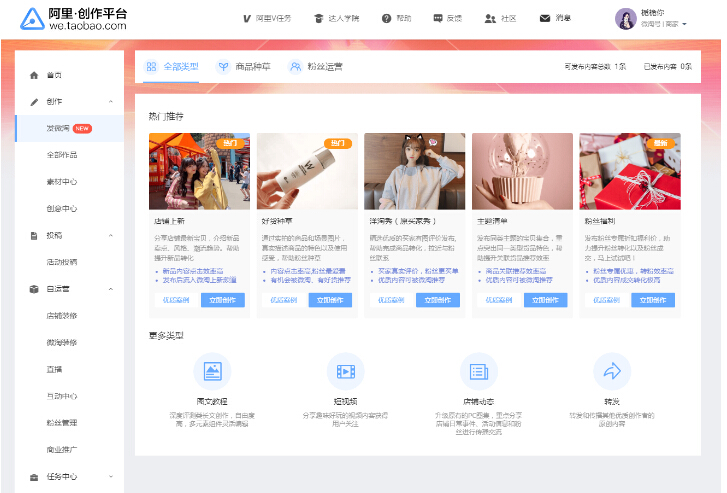Open 帮助 help in top bar
This screenshot has width=727, height=493.
point(396,18)
